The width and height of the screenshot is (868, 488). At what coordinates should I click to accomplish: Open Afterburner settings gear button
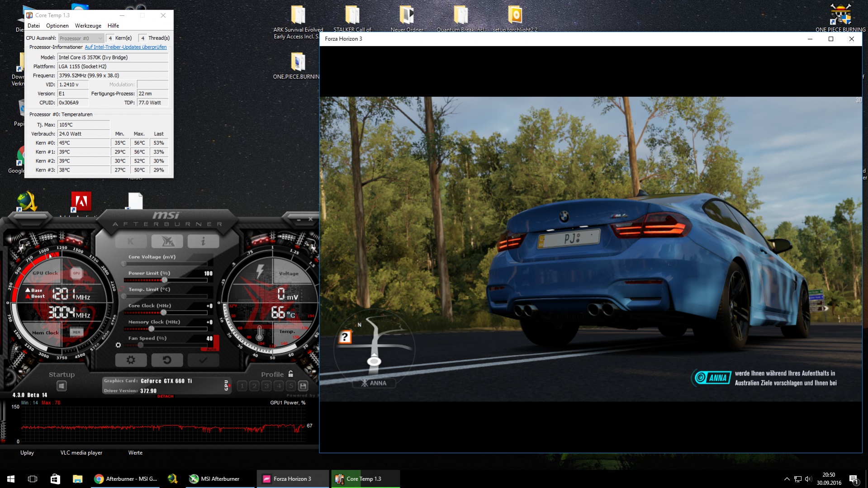point(131,360)
